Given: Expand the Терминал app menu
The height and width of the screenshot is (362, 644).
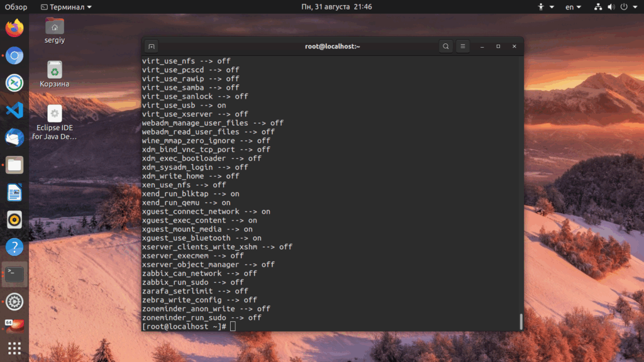Looking at the screenshot, I should 66,7.
